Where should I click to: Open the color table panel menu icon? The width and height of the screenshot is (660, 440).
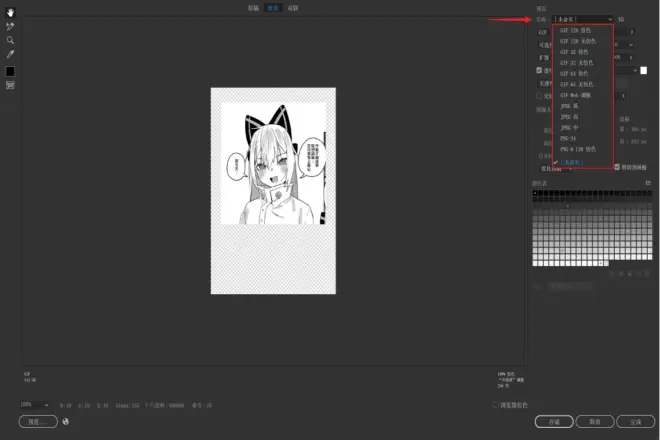(x=648, y=183)
